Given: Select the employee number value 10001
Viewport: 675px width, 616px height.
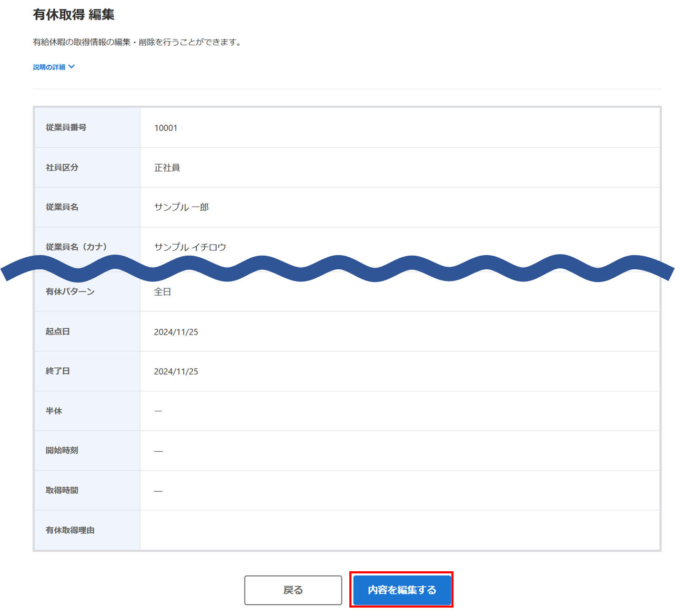Looking at the screenshot, I should pos(166,128).
